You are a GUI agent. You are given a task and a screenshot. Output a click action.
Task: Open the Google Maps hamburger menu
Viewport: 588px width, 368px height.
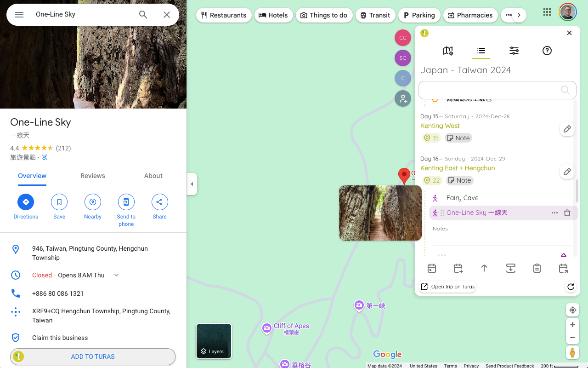[19, 15]
